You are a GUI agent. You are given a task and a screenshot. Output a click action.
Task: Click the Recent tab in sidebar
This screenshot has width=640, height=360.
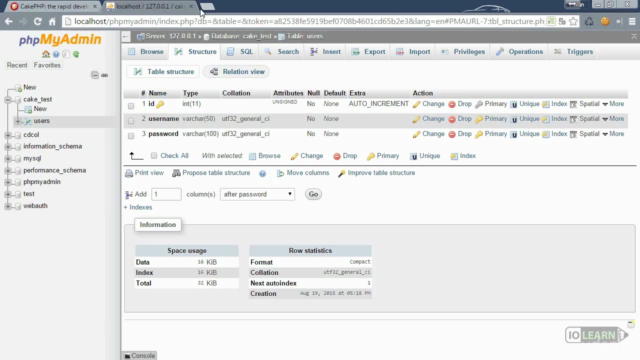(x=17, y=65)
